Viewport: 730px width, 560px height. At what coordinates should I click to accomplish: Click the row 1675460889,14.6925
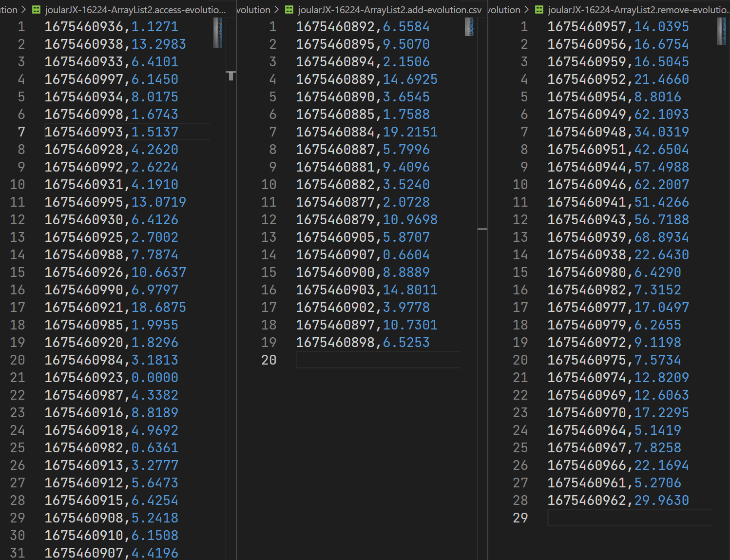(367, 79)
